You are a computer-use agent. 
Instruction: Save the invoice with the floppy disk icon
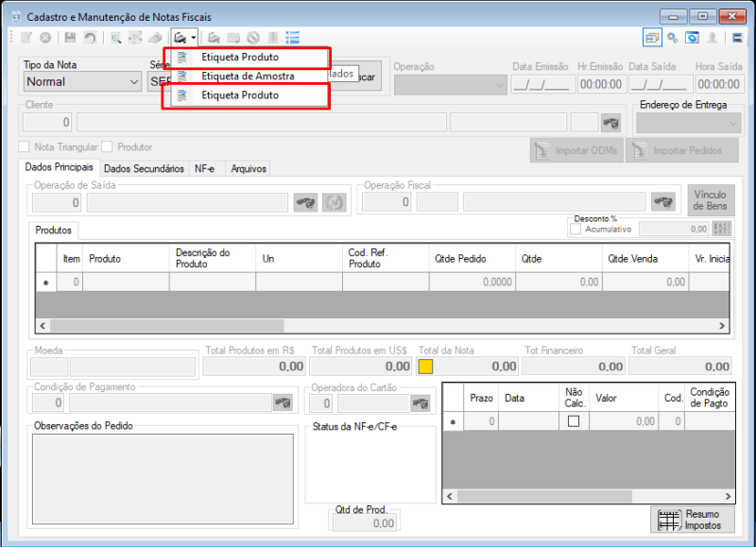(x=70, y=38)
